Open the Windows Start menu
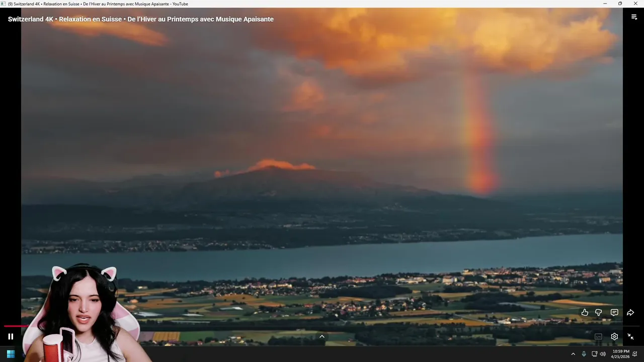Viewport: 644px width, 362px height. (11, 354)
